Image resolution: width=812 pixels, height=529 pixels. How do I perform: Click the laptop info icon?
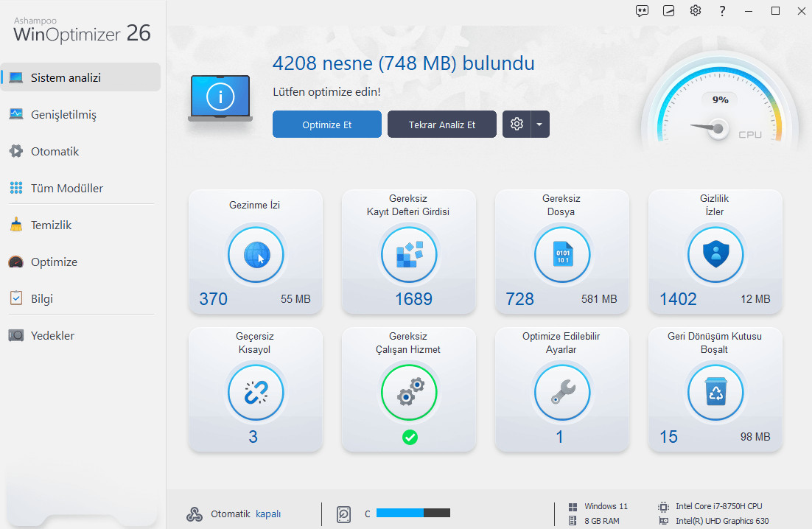click(x=220, y=98)
